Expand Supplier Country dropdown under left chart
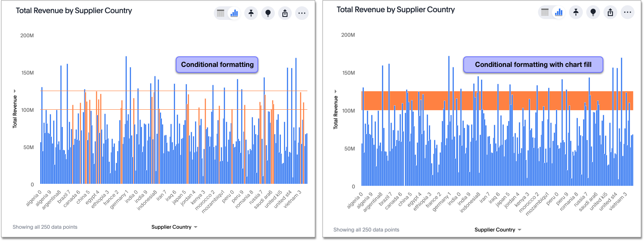Image resolution: width=644 pixels, height=241 pixels. coord(174,227)
